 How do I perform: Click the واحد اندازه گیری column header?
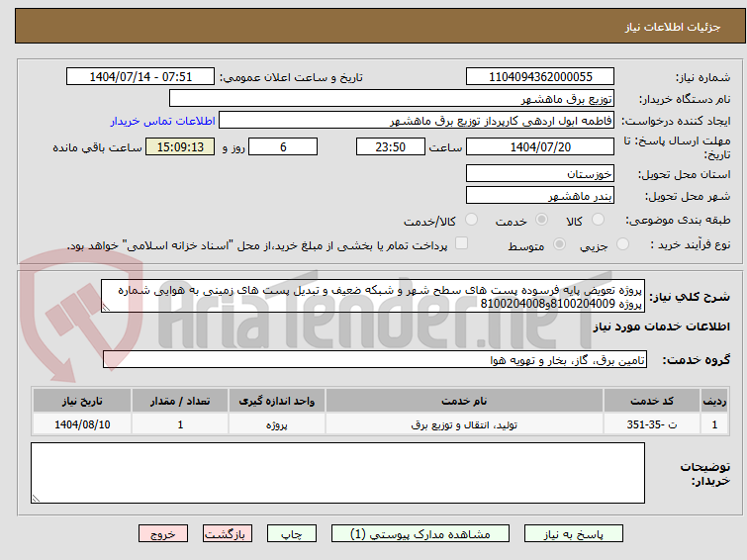tap(277, 401)
